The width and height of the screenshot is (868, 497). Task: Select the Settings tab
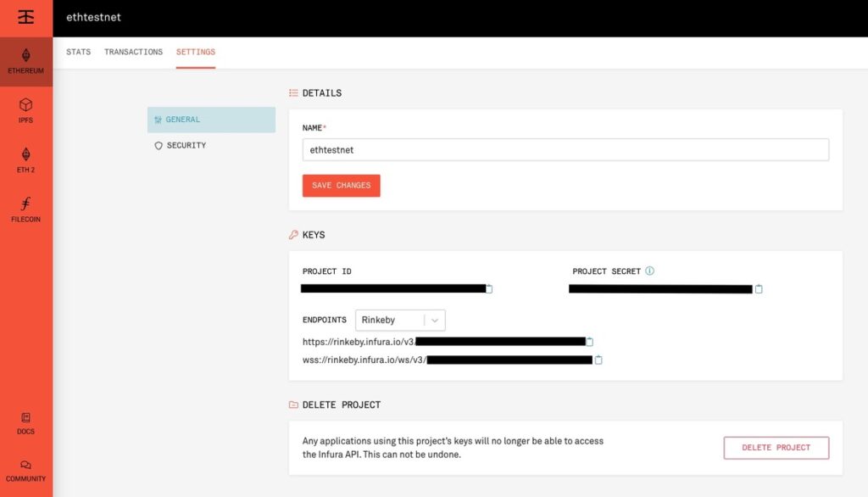coord(196,52)
